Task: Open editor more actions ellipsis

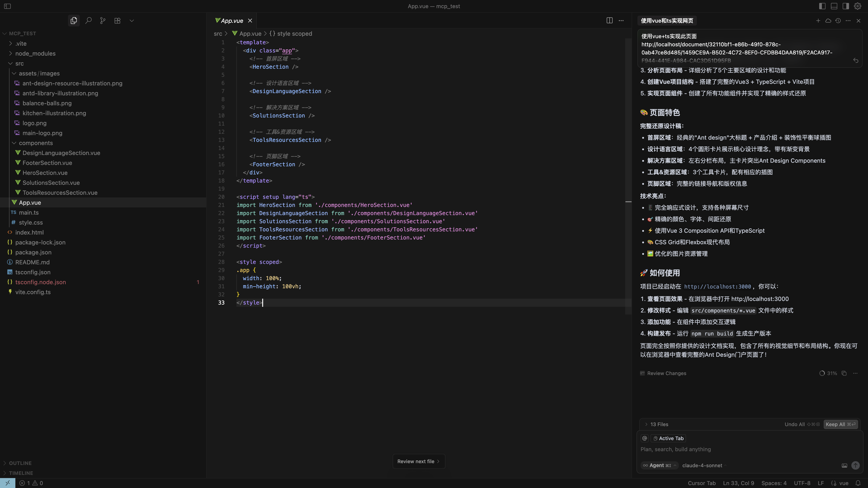Action: coord(621,21)
